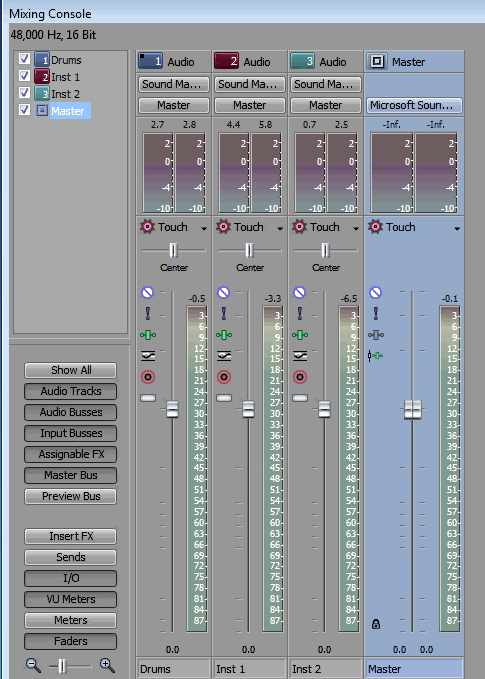Open Sound Ma... input selector on track 3
The image size is (485, 679).
pyautogui.click(x=326, y=84)
